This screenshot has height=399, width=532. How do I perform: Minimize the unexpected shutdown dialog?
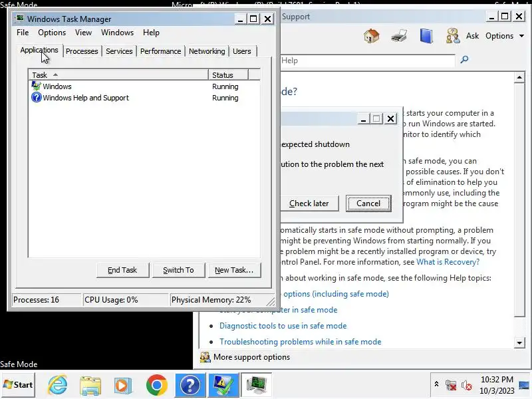click(363, 119)
